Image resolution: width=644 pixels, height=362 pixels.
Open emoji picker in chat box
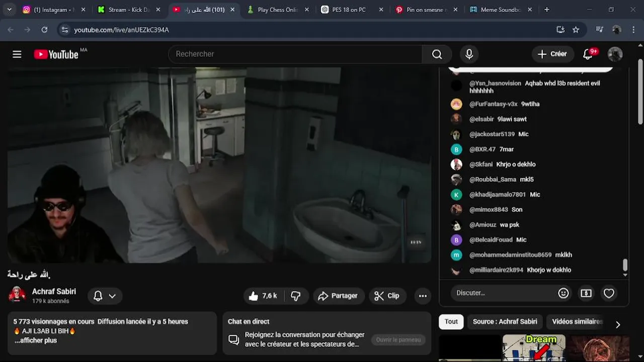click(563, 293)
